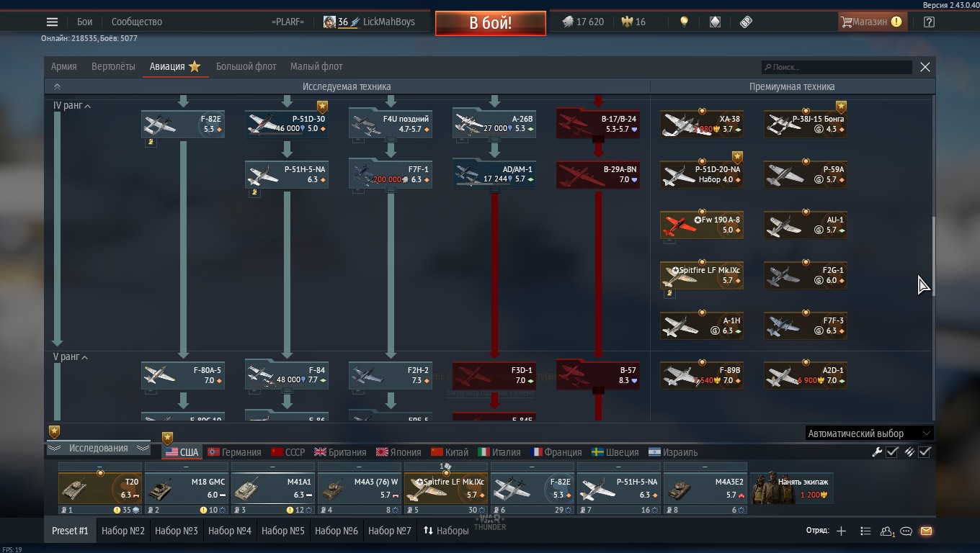Open the bulleted list icon in bottom bar

pos(865,531)
